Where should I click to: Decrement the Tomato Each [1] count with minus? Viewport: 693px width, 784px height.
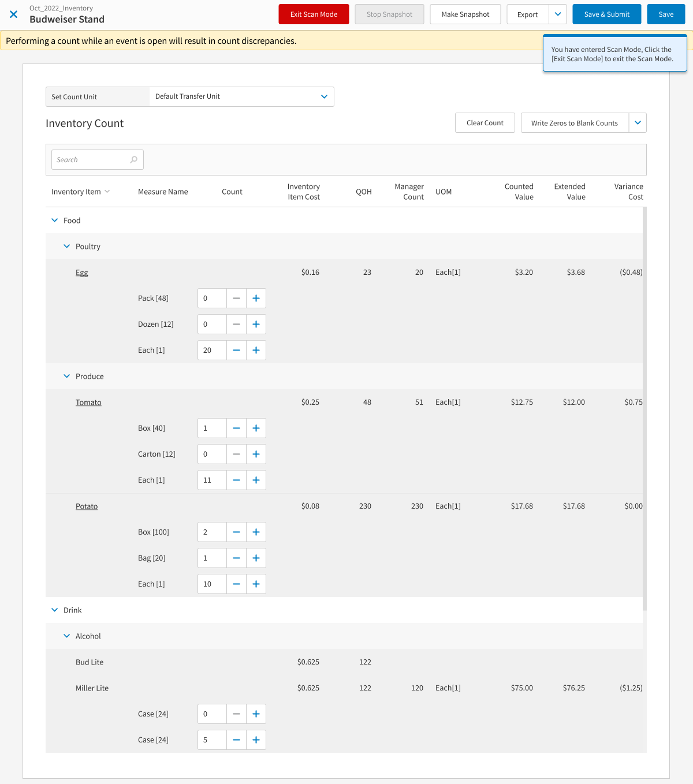(236, 480)
